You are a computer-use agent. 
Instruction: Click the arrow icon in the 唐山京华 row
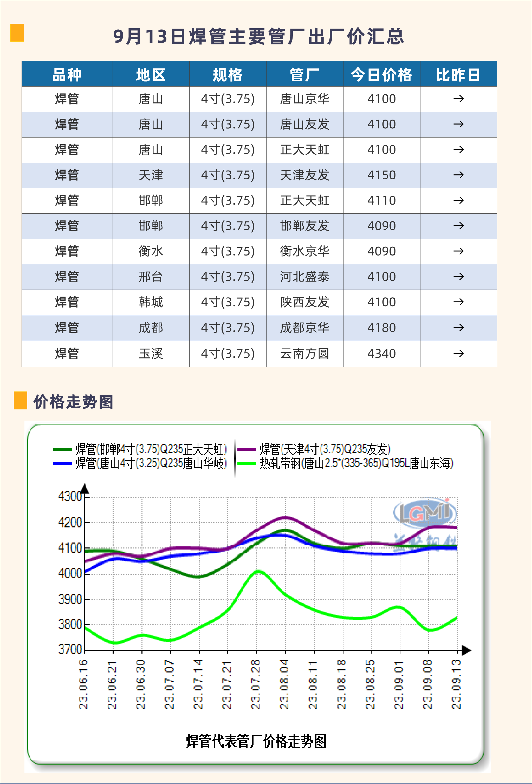coord(458,99)
